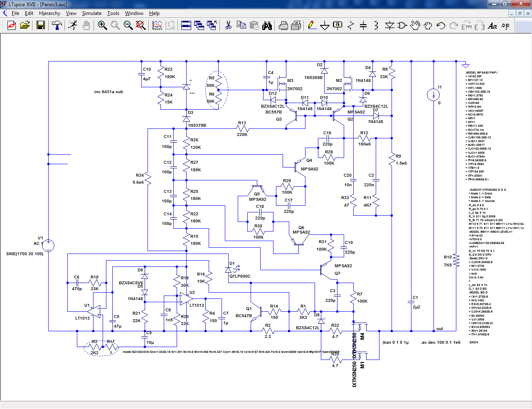The width and height of the screenshot is (532, 409).
Task: Select the Move open-hand tool
Action: (415, 26)
